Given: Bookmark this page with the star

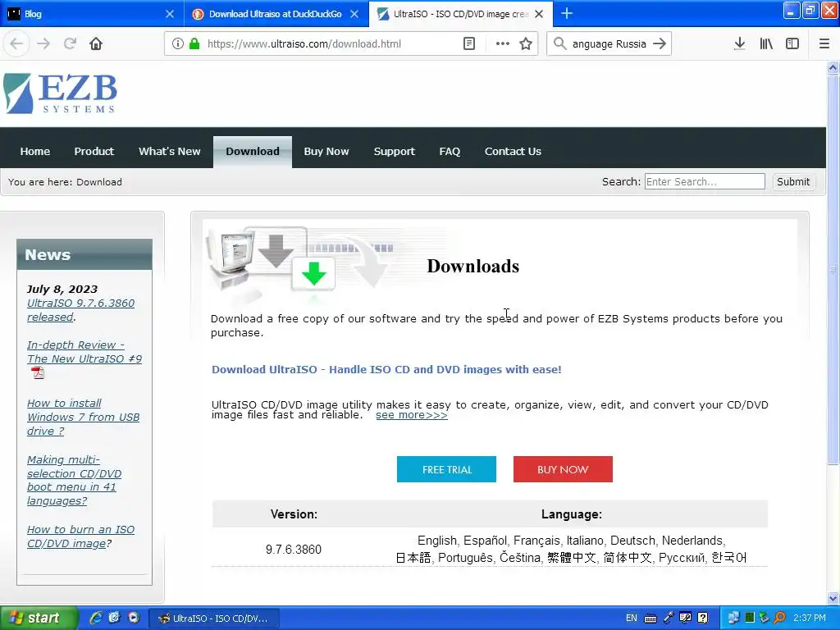Looking at the screenshot, I should 526,43.
